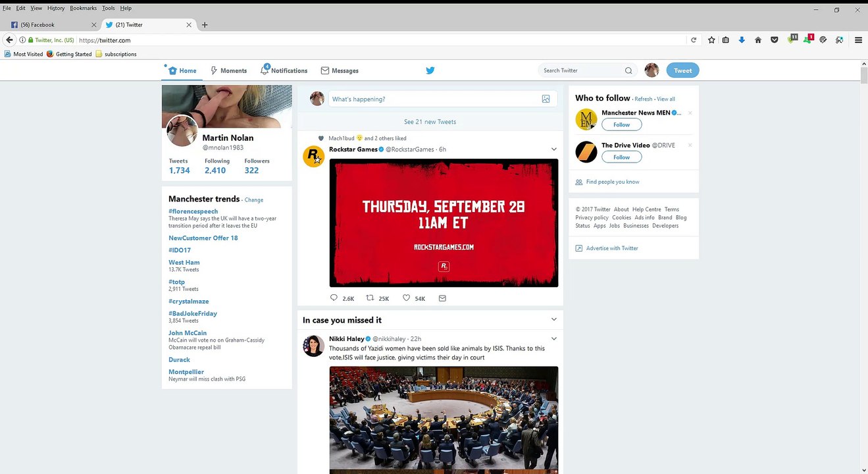Open the Tools menu
Screen dimensions: 868x474
(109, 8)
